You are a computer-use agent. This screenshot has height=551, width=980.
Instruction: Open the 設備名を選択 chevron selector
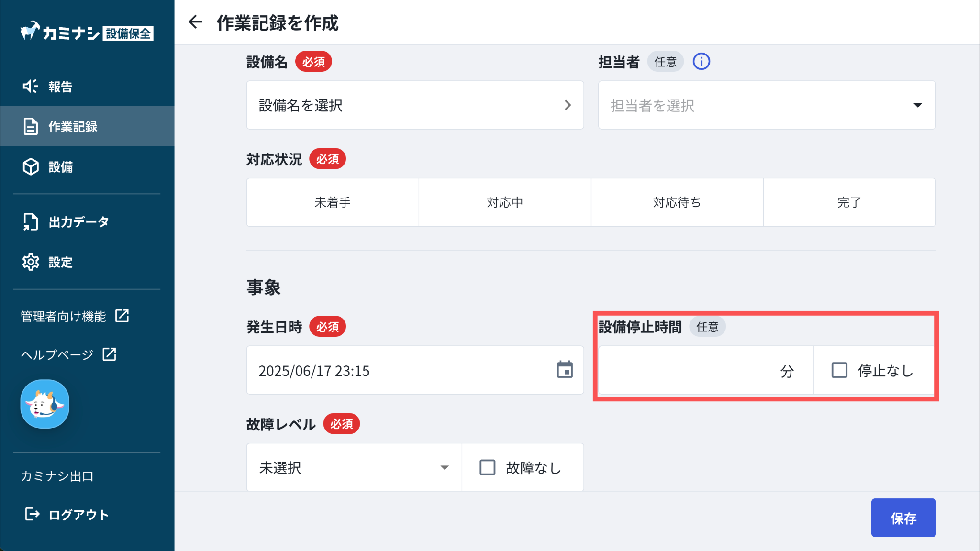pyautogui.click(x=415, y=105)
